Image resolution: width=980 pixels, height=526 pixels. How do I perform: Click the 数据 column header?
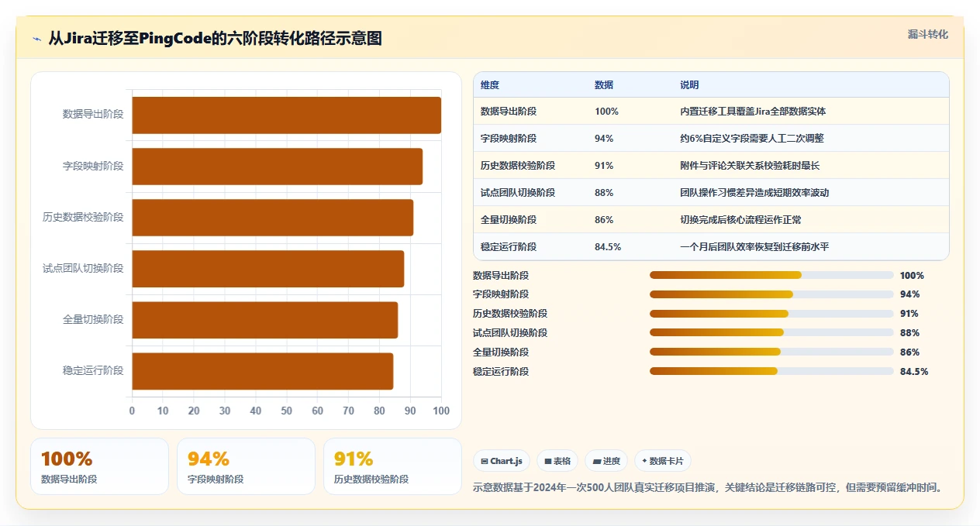click(604, 85)
